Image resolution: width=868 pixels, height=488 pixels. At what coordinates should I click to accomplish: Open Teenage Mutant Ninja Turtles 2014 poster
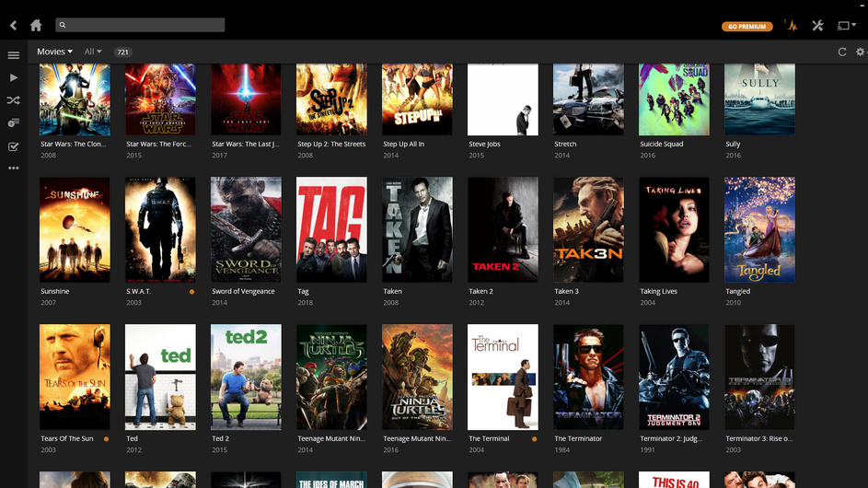click(331, 378)
